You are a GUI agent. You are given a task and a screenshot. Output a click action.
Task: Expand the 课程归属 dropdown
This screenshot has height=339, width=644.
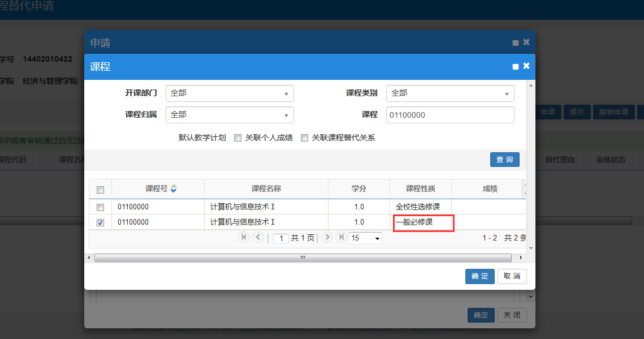230,115
